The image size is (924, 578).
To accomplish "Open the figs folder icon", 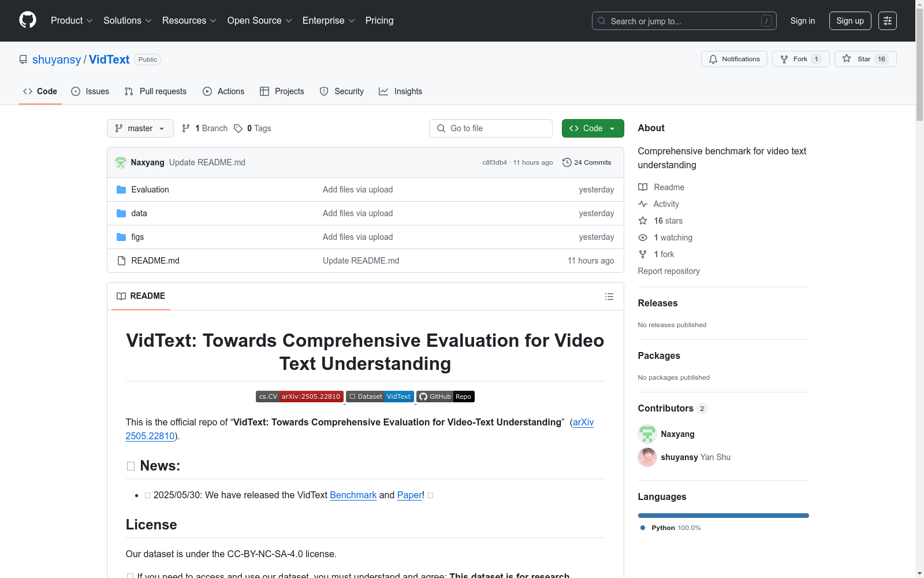I will pyautogui.click(x=121, y=237).
